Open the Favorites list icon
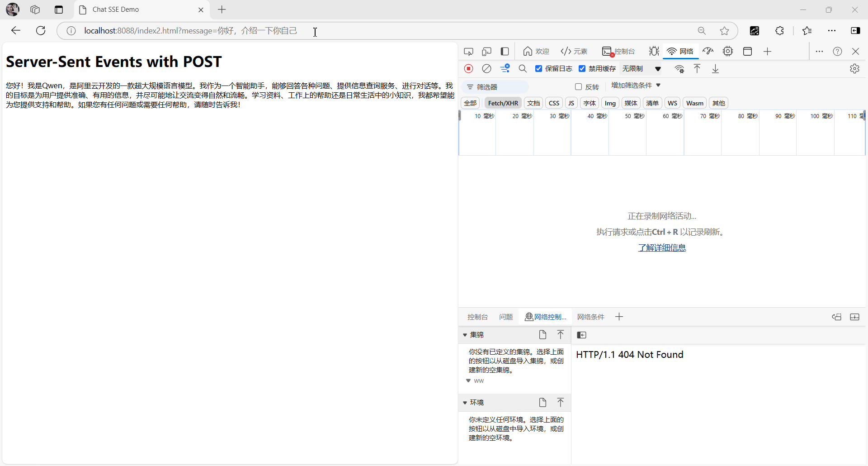 [x=807, y=31]
